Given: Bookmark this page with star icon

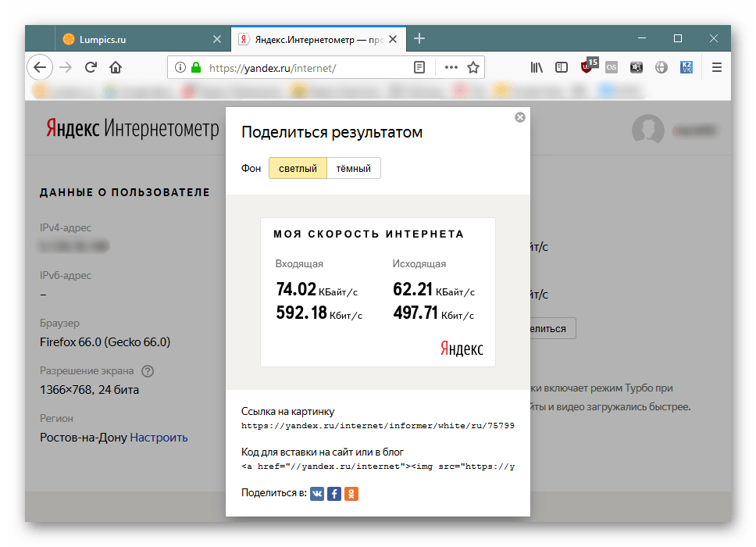Looking at the screenshot, I should (473, 67).
